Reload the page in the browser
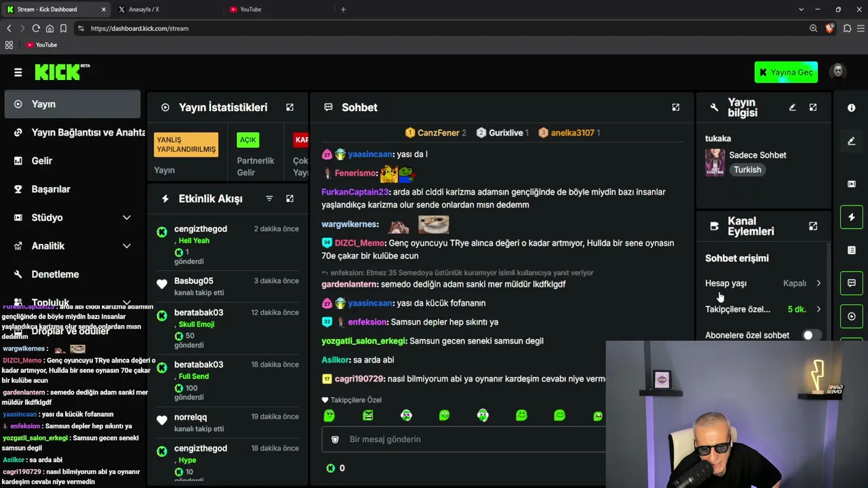868x488 pixels. pyautogui.click(x=36, y=28)
